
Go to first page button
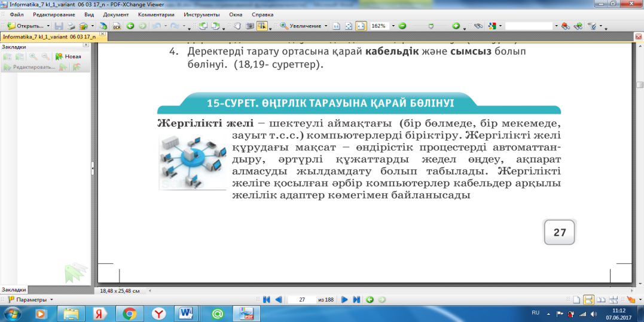tap(266, 299)
